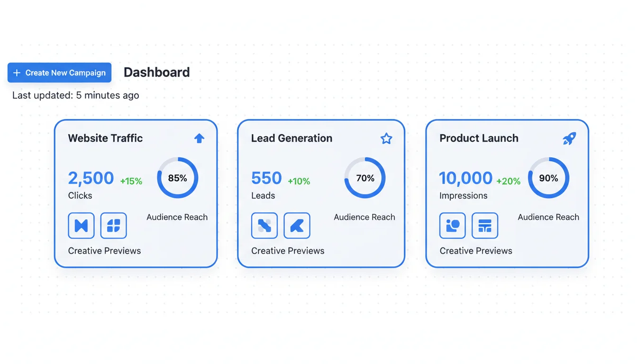637x364 pixels.
Task: Select the 70% audience reach ring
Action: (365, 178)
